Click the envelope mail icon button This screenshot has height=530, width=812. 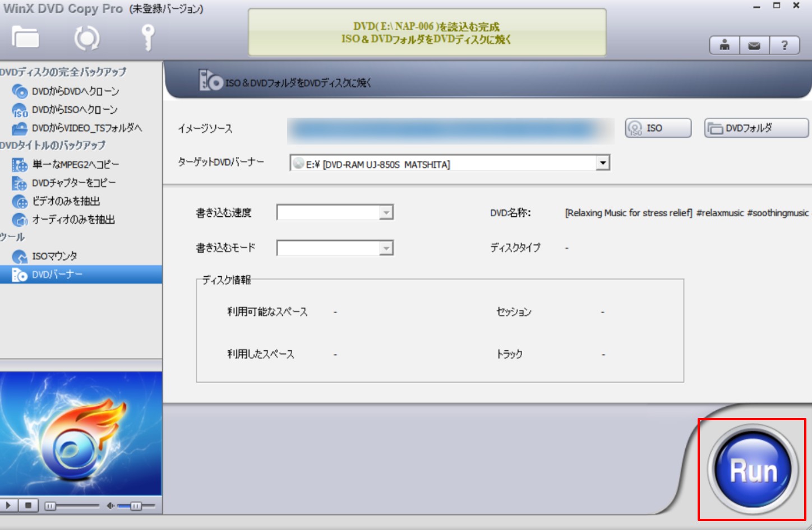coord(754,45)
